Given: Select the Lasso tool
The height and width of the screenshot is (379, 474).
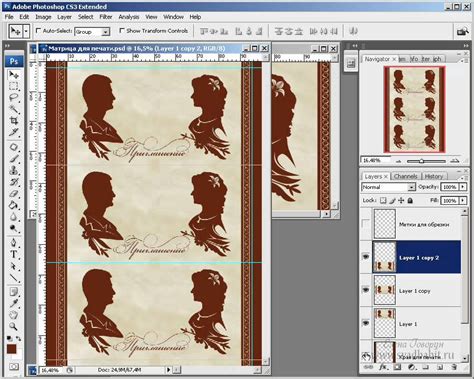Looking at the screenshot, I should coord(14,97).
